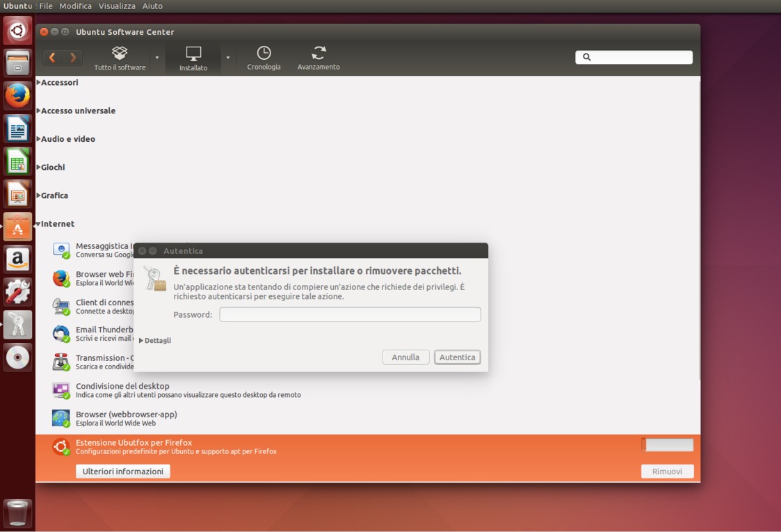Open the Avanzamento progress view
The width and height of the screenshot is (781, 532).
pyautogui.click(x=319, y=59)
